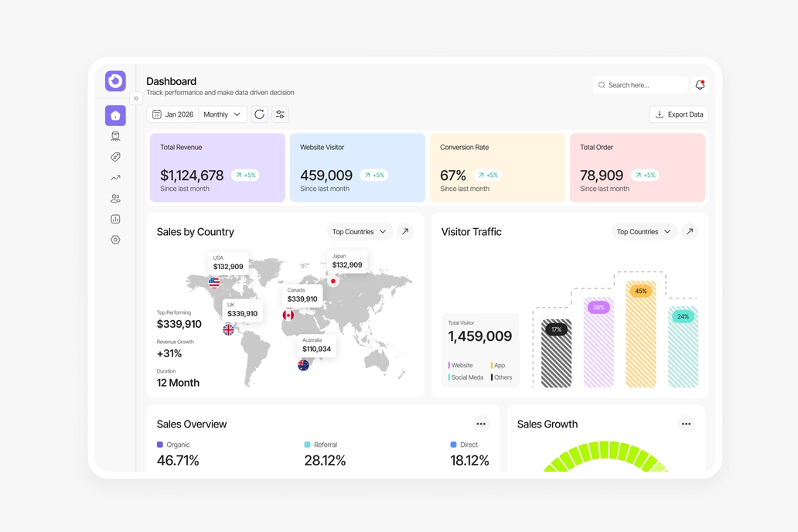This screenshot has width=798, height=532.
Task: Click the 45% orange traffic bar
Action: pyautogui.click(x=641, y=334)
